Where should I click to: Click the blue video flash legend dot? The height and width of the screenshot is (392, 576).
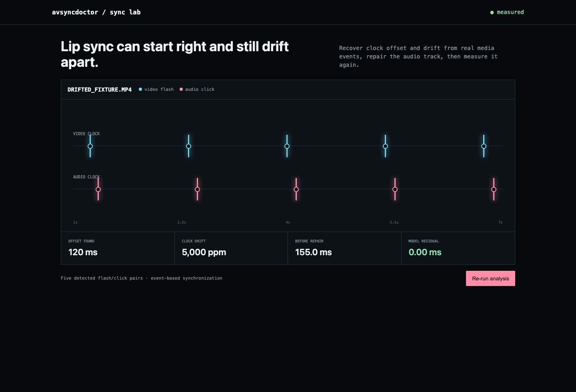140,89
